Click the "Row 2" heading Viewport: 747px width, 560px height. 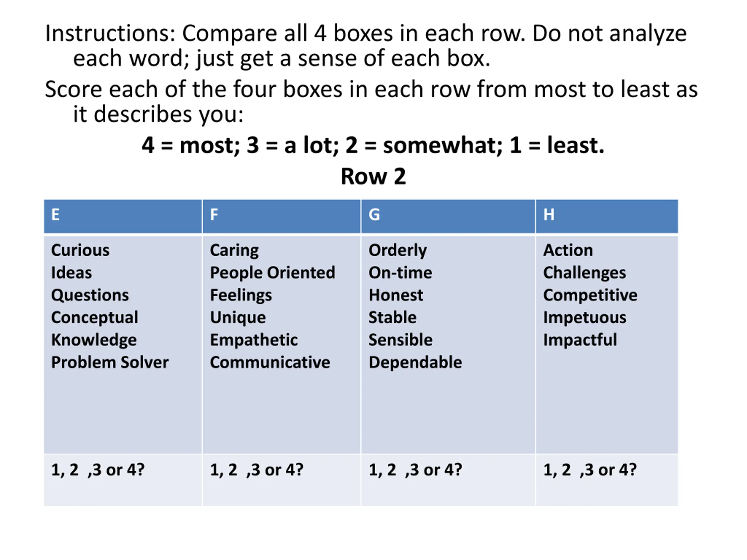click(x=373, y=176)
